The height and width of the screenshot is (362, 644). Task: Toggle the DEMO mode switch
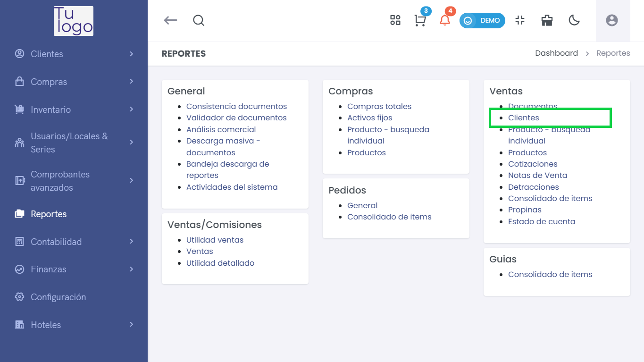point(482,20)
